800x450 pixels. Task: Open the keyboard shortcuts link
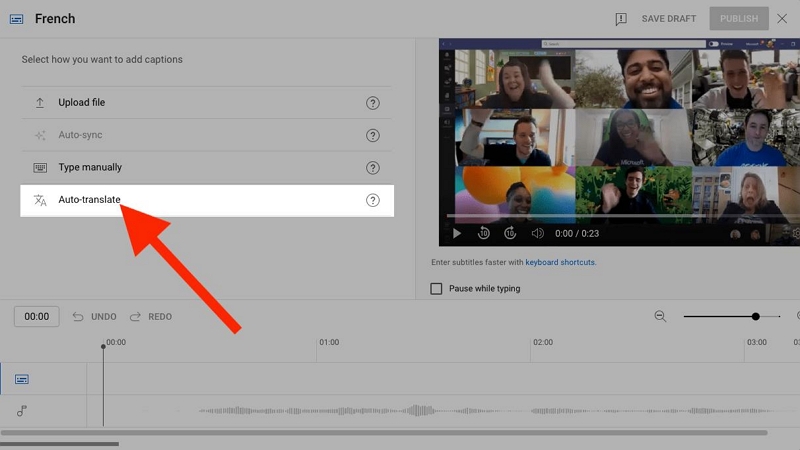click(560, 262)
